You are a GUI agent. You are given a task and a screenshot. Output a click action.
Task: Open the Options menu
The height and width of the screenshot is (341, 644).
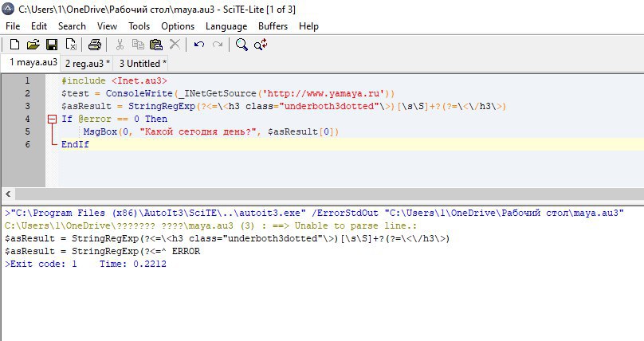coord(178,26)
